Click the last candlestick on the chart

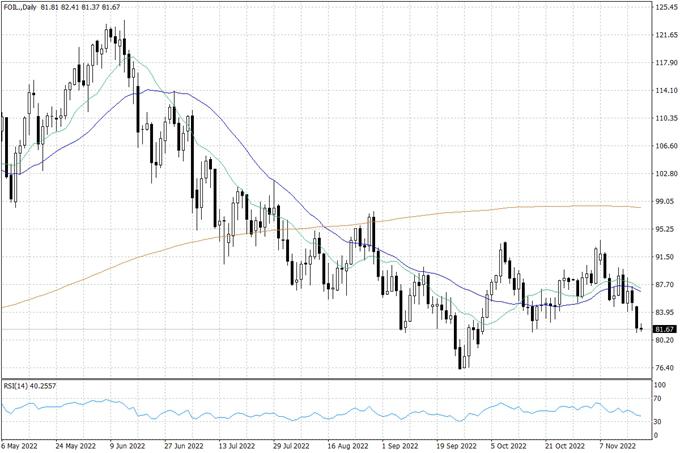[641, 329]
